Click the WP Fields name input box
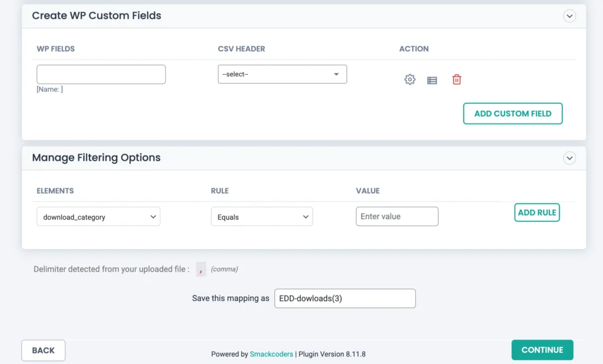Screen dimensions: 603x364 click(x=101, y=74)
